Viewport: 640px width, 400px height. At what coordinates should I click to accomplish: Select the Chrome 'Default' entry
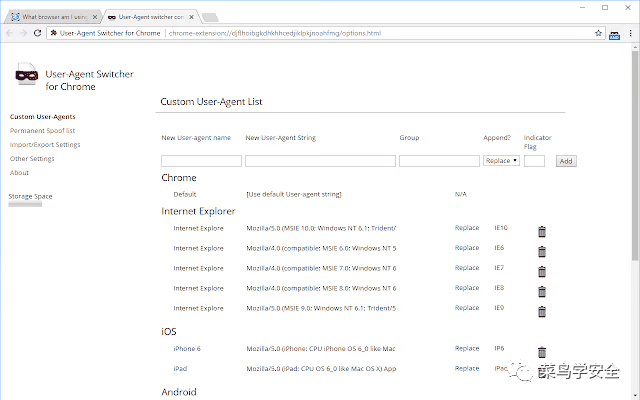point(184,194)
